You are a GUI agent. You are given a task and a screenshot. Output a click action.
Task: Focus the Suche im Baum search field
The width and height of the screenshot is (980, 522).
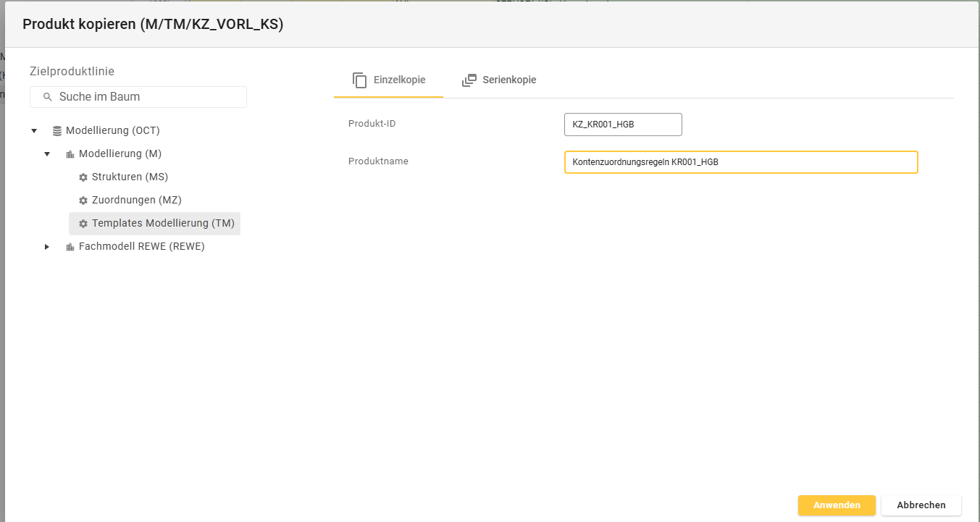tap(138, 97)
